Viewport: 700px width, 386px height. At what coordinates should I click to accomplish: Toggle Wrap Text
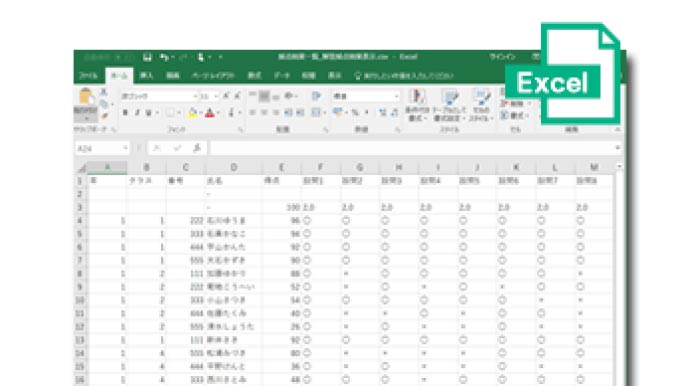pyautogui.click(x=316, y=96)
